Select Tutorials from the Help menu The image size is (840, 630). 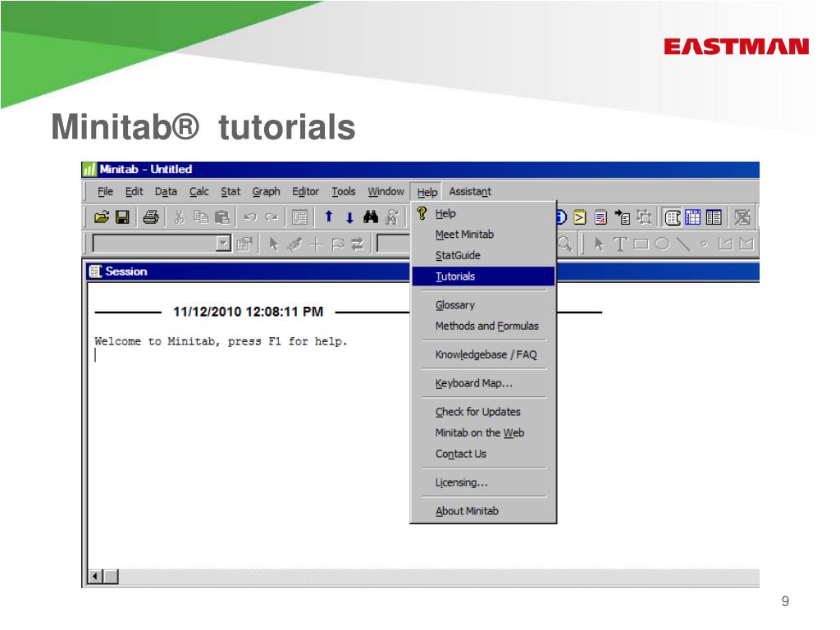click(x=455, y=276)
